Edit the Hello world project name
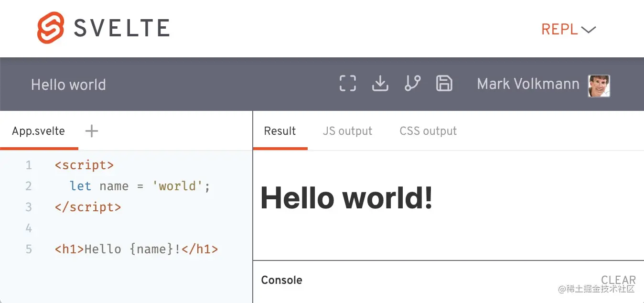This screenshot has width=644, height=303. 68,85
